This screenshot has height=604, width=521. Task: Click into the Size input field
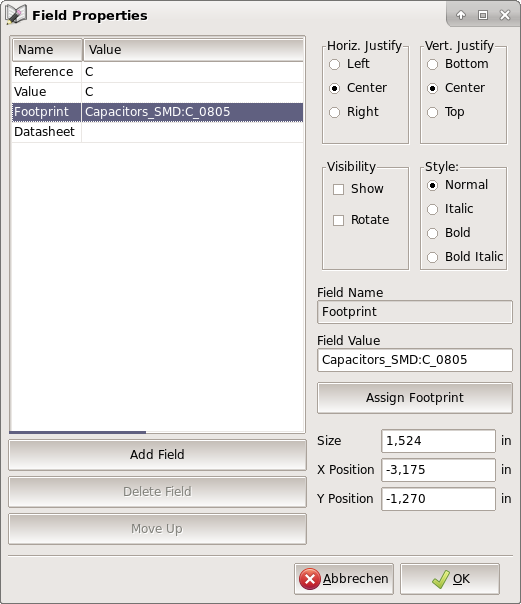point(438,441)
